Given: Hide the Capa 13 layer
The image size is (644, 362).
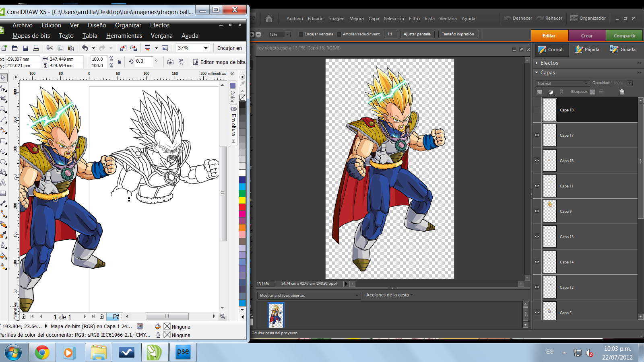Looking at the screenshot, I should click(537, 237).
